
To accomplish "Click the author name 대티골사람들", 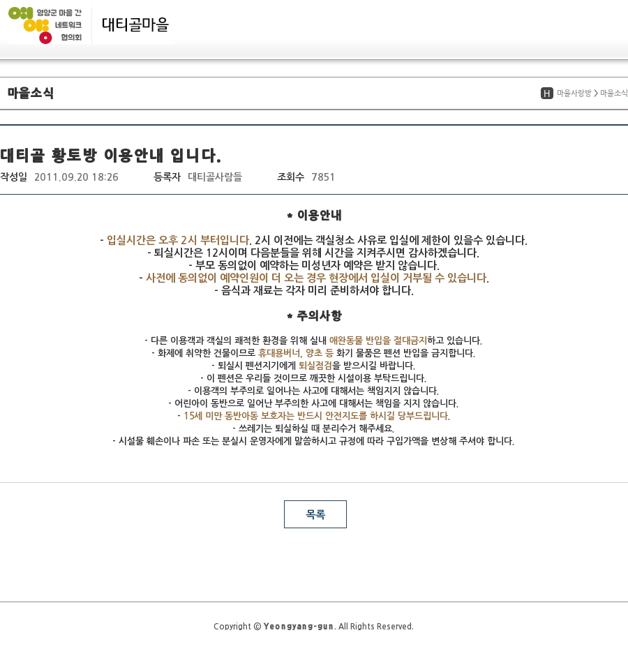I will [x=215, y=177].
